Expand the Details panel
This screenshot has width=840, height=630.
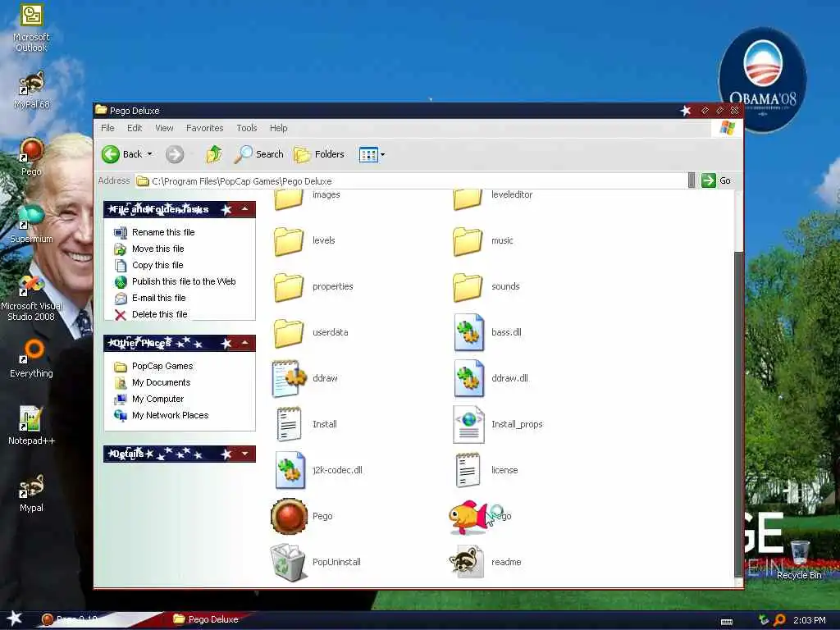[244, 454]
